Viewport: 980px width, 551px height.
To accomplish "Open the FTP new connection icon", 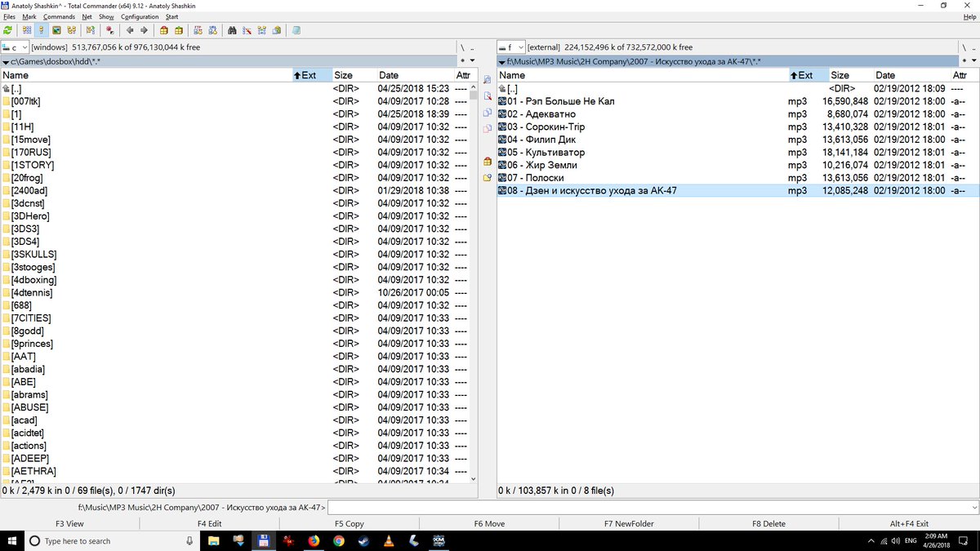I will pyautogui.click(x=213, y=30).
